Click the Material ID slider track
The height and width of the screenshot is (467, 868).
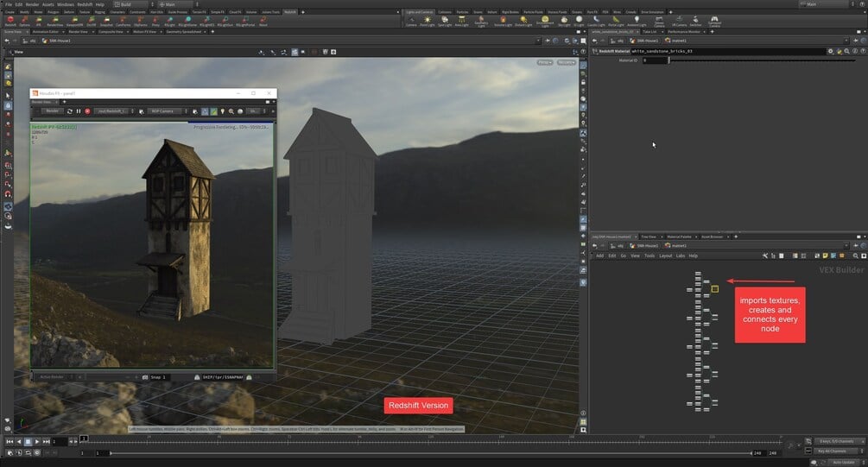click(762, 60)
